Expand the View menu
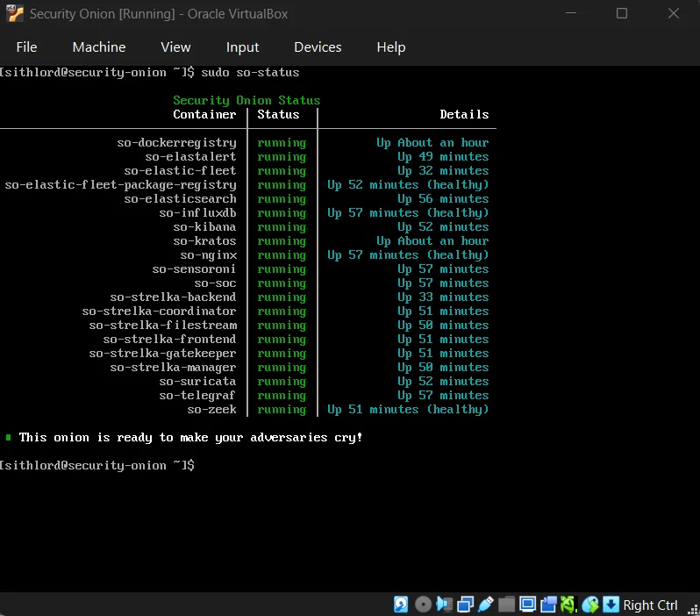The height and width of the screenshot is (616, 700). pos(175,47)
